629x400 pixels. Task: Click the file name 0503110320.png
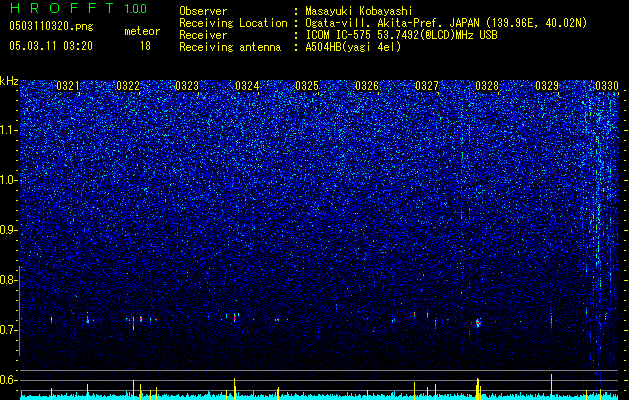(51, 26)
